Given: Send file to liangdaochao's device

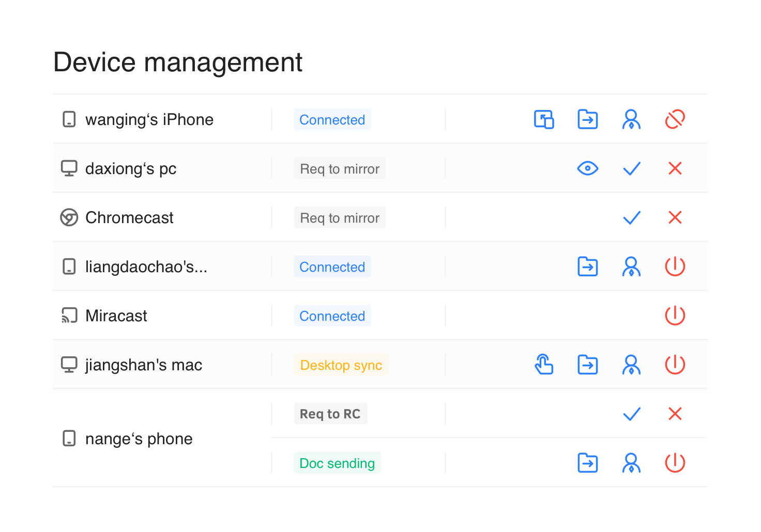Looking at the screenshot, I should 587,267.
